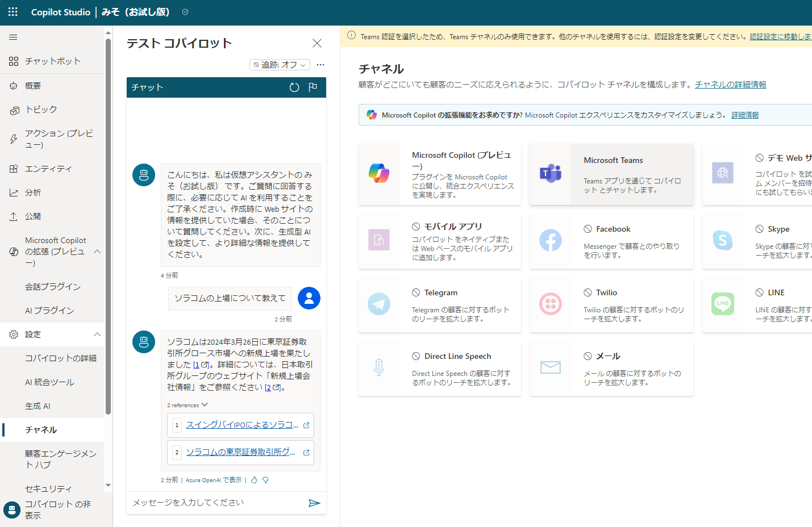The width and height of the screenshot is (812, 527).
Task: Open 会話プラグイン sub-item
Action: point(52,287)
